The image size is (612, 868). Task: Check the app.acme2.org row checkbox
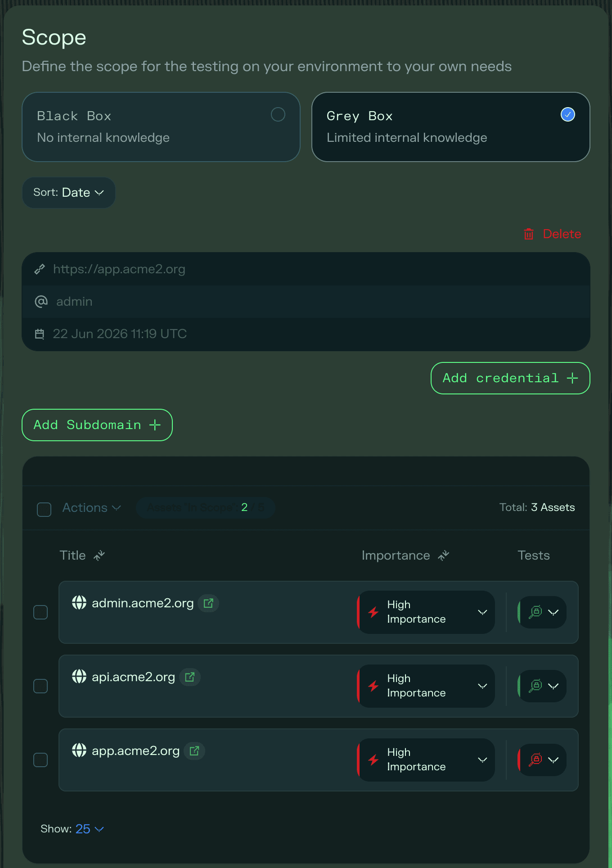tap(41, 760)
